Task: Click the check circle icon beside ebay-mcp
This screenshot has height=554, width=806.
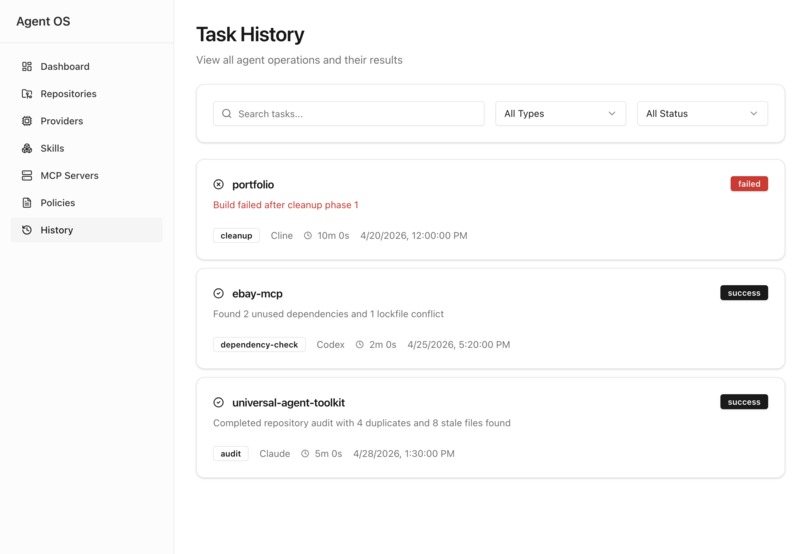Action: [x=218, y=293]
